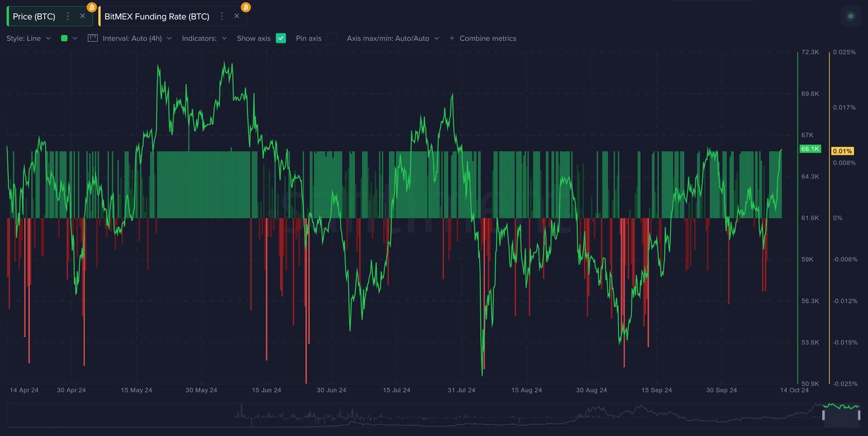Click left handle of timeline range selector
This screenshot has height=436, width=868.
[x=823, y=415]
